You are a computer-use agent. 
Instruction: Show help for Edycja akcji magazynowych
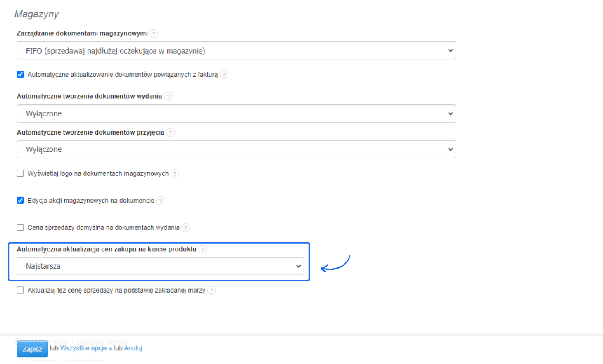[160, 201]
